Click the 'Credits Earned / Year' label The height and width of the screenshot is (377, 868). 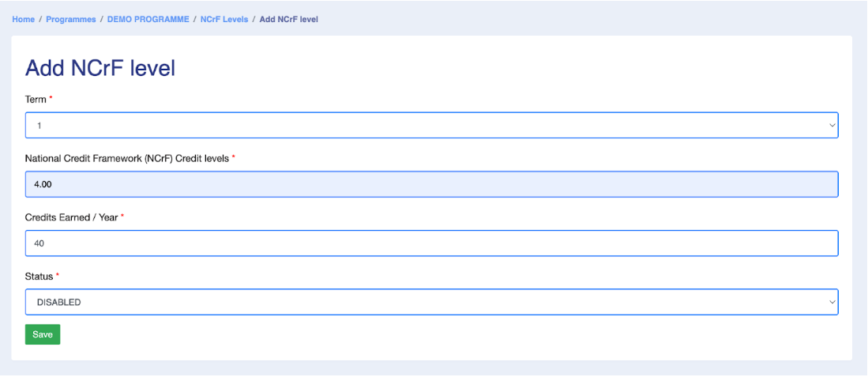point(71,217)
